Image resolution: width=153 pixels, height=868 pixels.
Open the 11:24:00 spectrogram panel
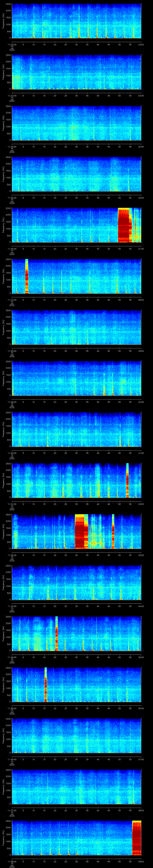click(x=76, y=123)
